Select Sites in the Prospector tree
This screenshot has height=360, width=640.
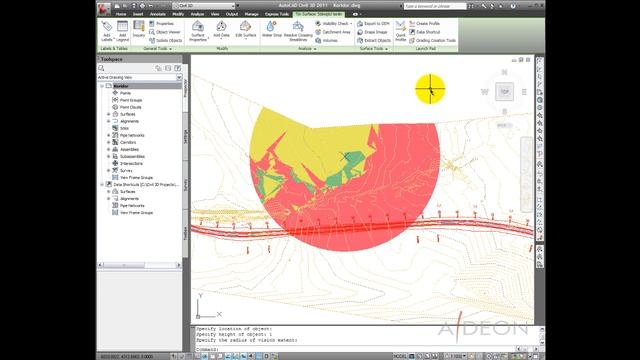(x=124, y=128)
